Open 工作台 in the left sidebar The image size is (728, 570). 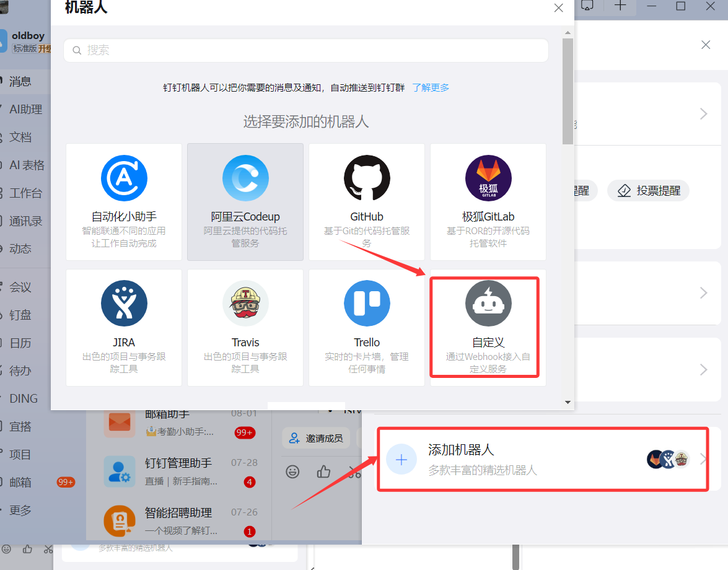tap(25, 193)
